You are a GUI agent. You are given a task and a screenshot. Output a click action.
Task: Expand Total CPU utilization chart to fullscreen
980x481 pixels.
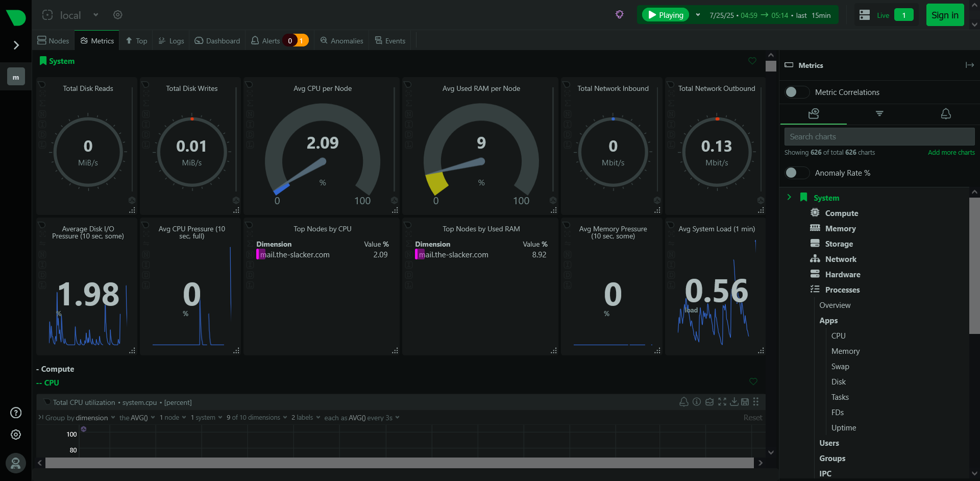pyautogui.click(x=722, y=402)
